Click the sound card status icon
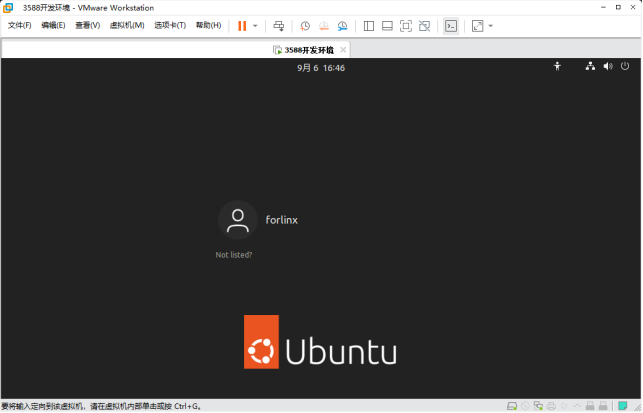The width and height of the screenshot is (643, 413). tap(564, 406)
